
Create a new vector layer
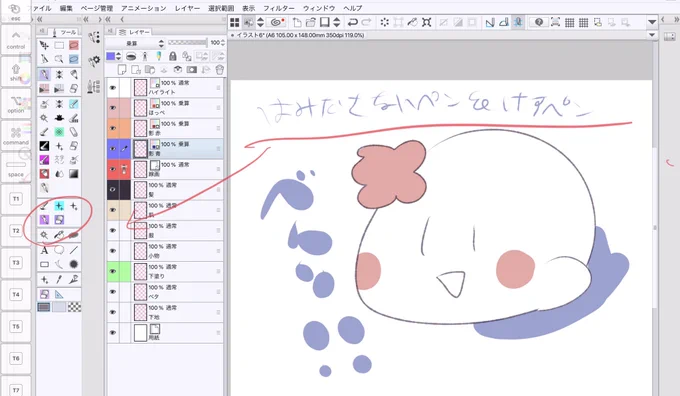click(136, 69)
